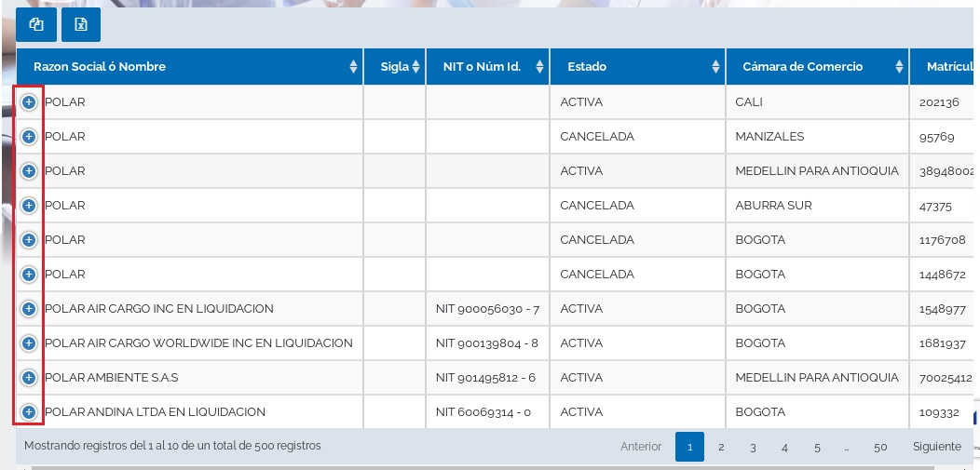Screen dimensions: 980x470
Task: Click matrícula value 47375
Action: pyautogui.click(x=935, y=206)
